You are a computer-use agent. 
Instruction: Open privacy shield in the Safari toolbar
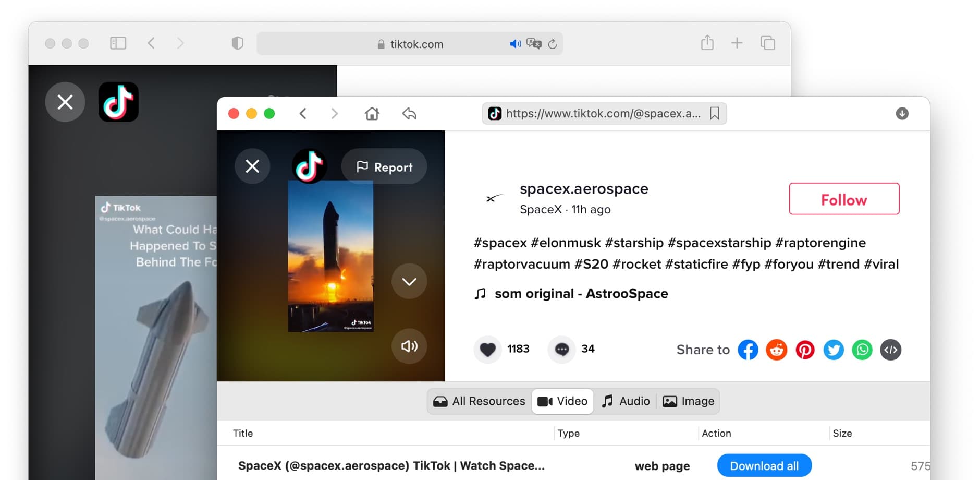[x=237, y=43]
